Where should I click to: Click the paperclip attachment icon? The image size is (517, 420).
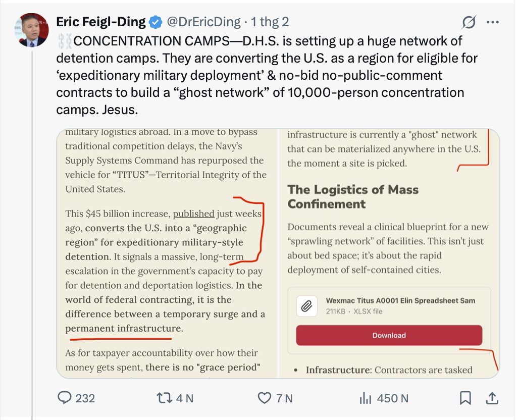point(307,306)
